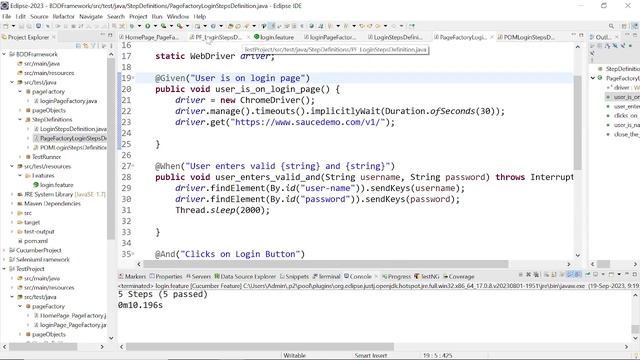The width and height of the screenshot is (640, 360).
Task: Click the Console horizontal scrollbar
Action: coord(260,347)
